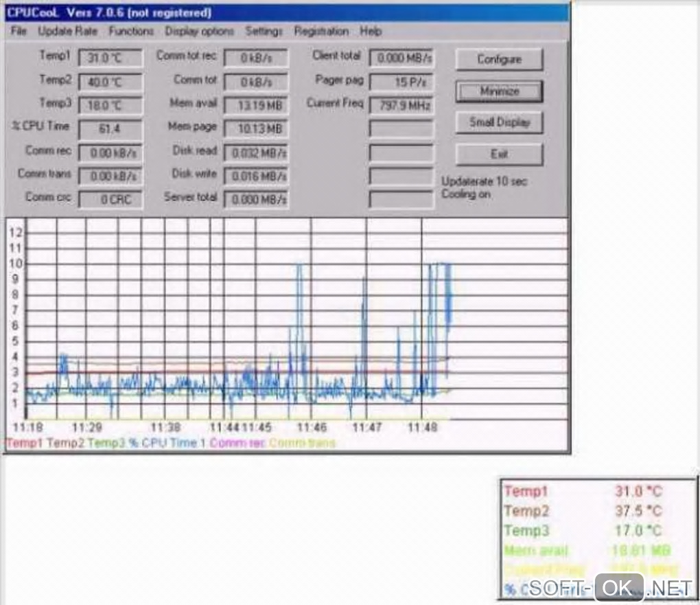Click the % CPU Time value 61.4

coord(110,129)
